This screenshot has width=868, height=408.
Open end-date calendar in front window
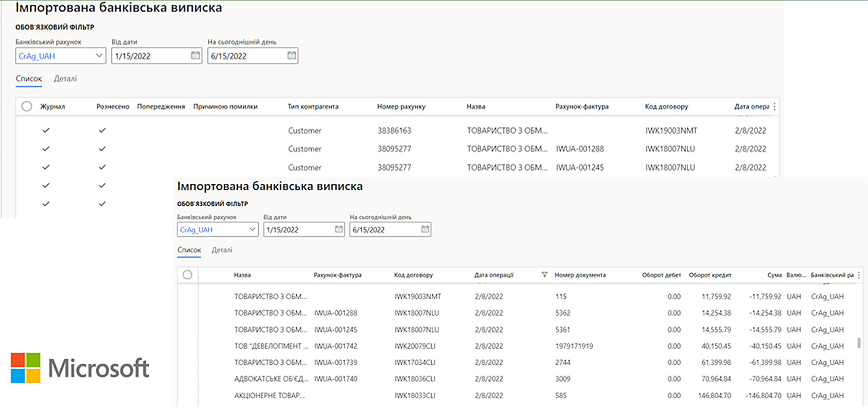click(x=424, y=229)
